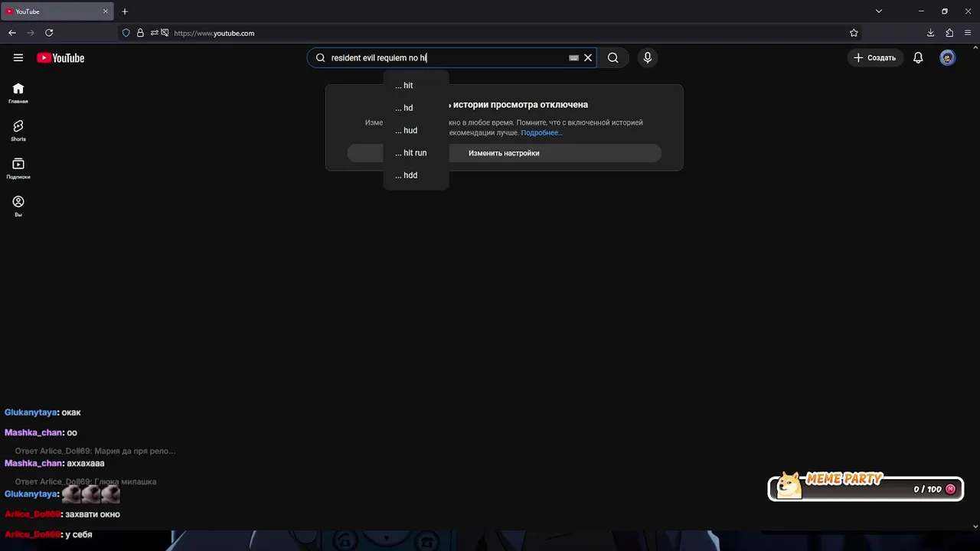Open the on-screen keyboard in search box
980x551 pixels.
click(573, 57)
